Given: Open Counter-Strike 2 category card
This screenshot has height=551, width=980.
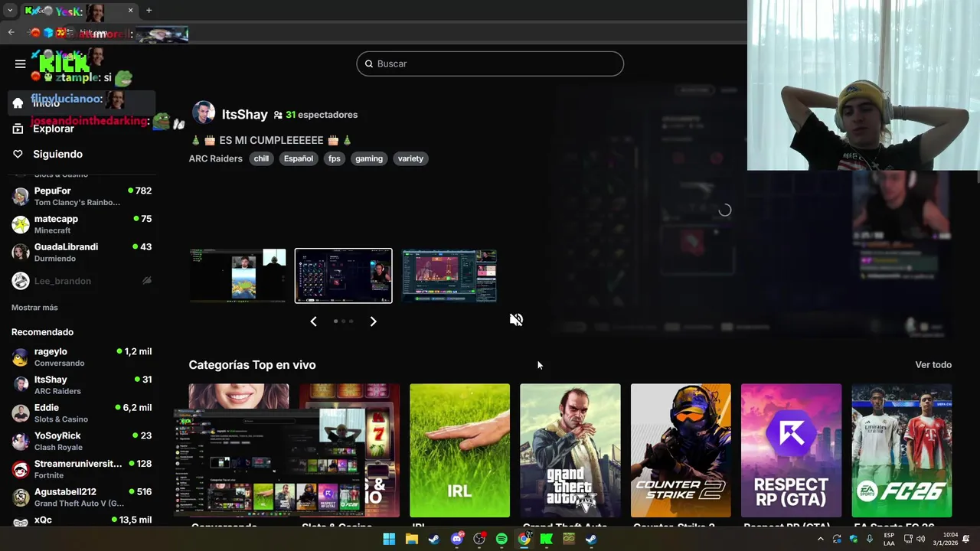Looking at the screenshot, I should [681, 451].
